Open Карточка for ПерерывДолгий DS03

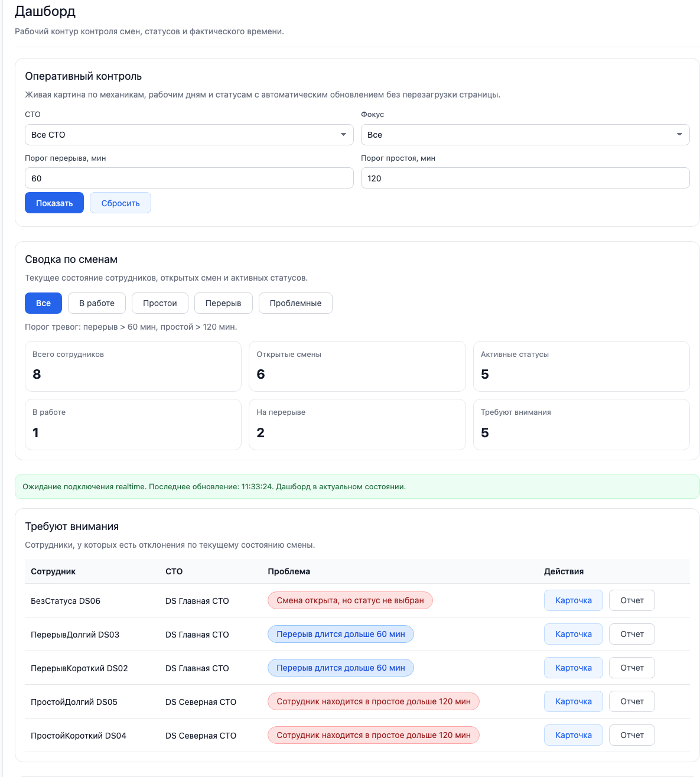573,634
